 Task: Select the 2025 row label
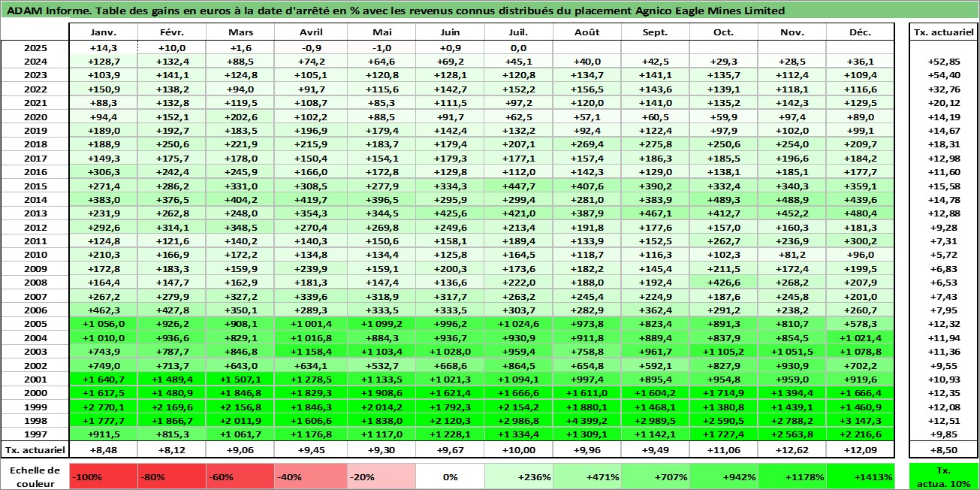pyautogui.click(x=35, y=47)
